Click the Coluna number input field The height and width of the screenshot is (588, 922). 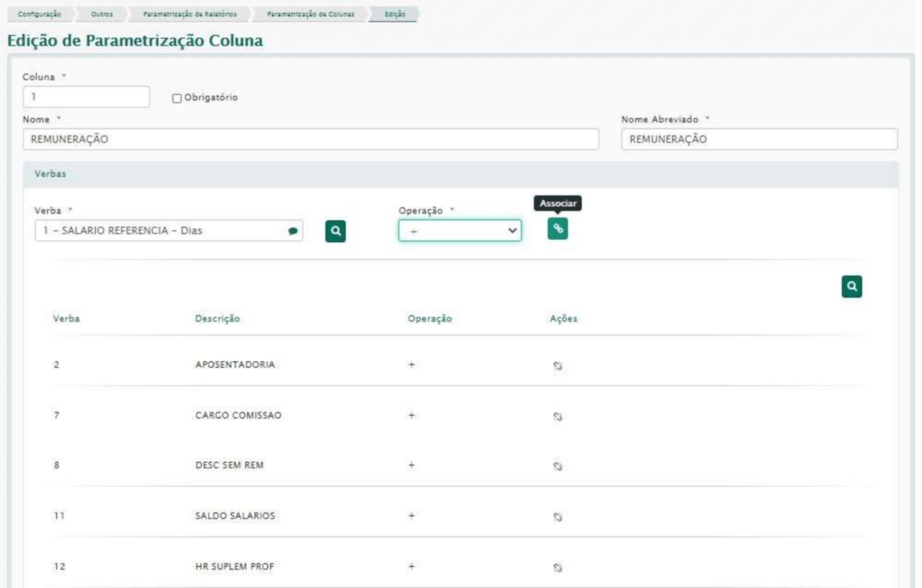pyautogui.click(x=86, y=97)
